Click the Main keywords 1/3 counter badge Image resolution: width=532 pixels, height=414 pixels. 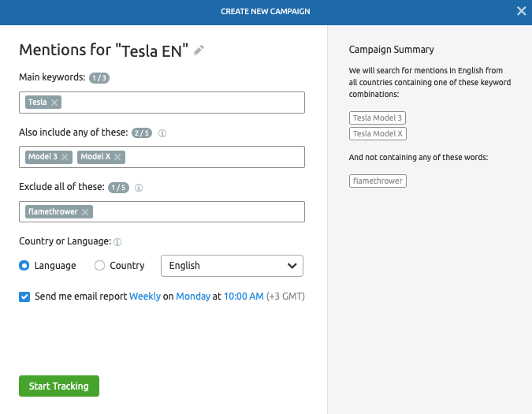(99, 78)
